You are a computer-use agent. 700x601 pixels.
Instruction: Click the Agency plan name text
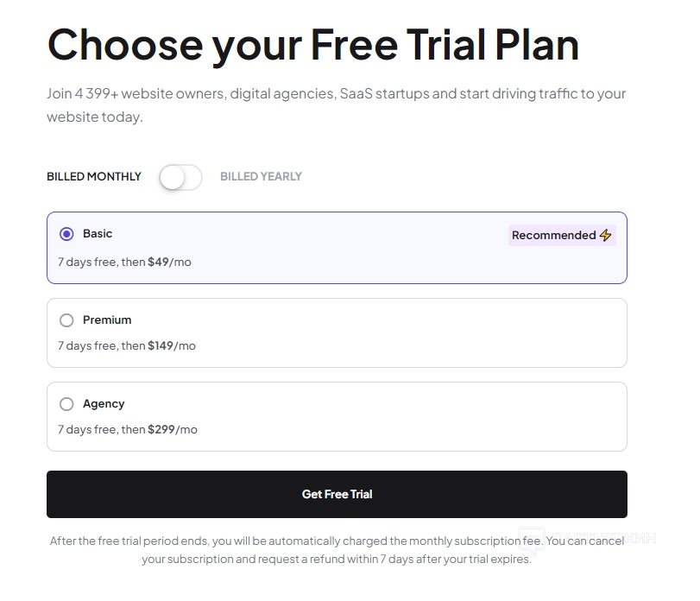pyautogui.click(x=104, y=404)
